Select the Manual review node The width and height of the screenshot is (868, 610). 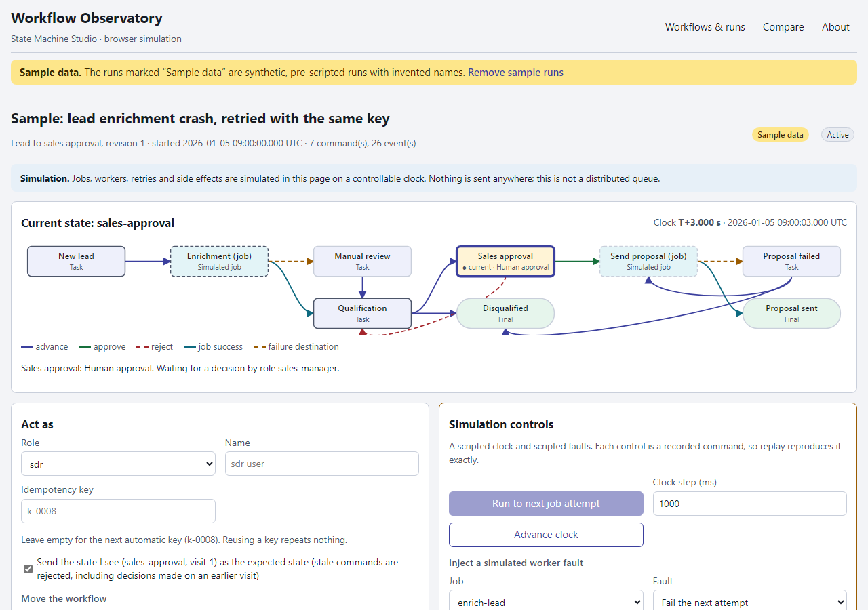point(362,262)
